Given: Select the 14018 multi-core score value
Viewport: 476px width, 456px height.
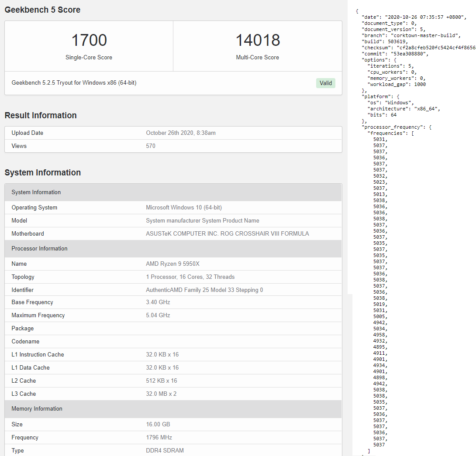Looking at the screenshot, I should pyautogui.click(x=258, y=40).
